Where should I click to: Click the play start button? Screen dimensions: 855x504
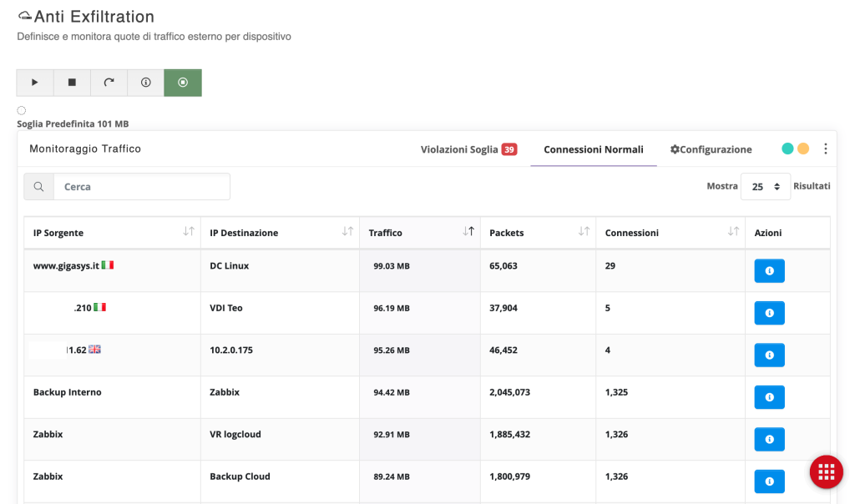(35, 83)
